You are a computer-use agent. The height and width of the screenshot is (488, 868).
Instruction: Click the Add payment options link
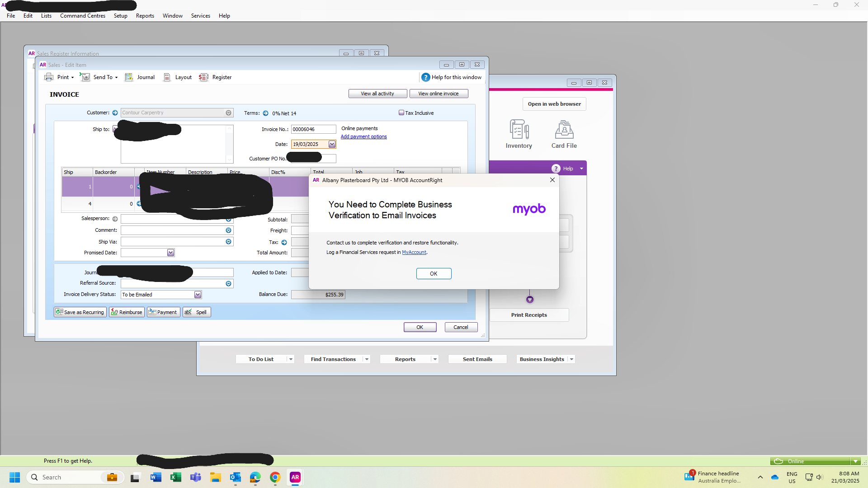(363, 136)
